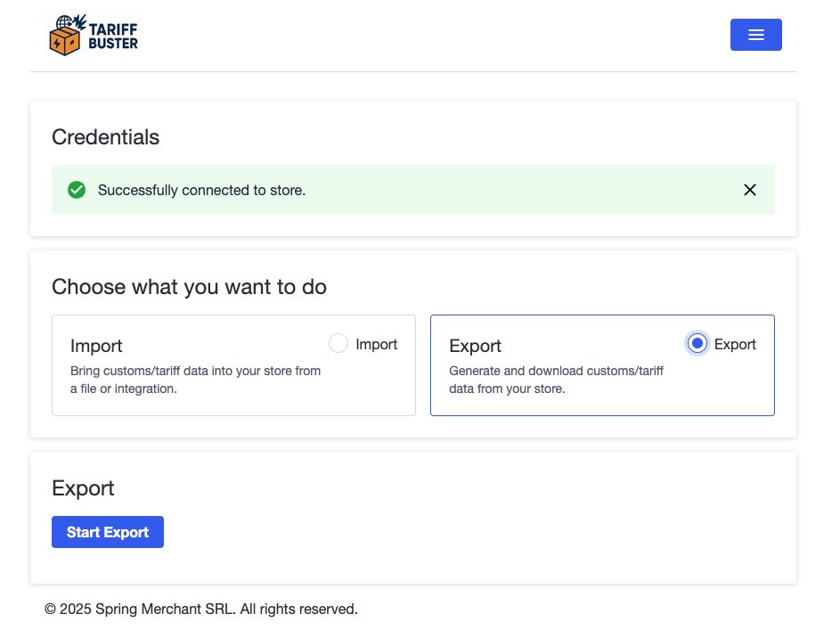Open the Import option card
The width and height of the screenshot is (840, 630).
click(x=233, y=365)
